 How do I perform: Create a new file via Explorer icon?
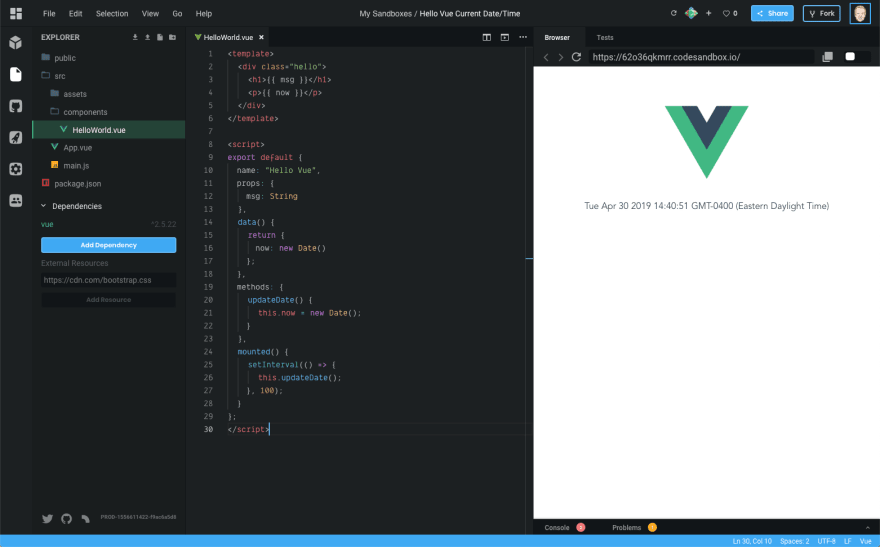coord(160,37)
